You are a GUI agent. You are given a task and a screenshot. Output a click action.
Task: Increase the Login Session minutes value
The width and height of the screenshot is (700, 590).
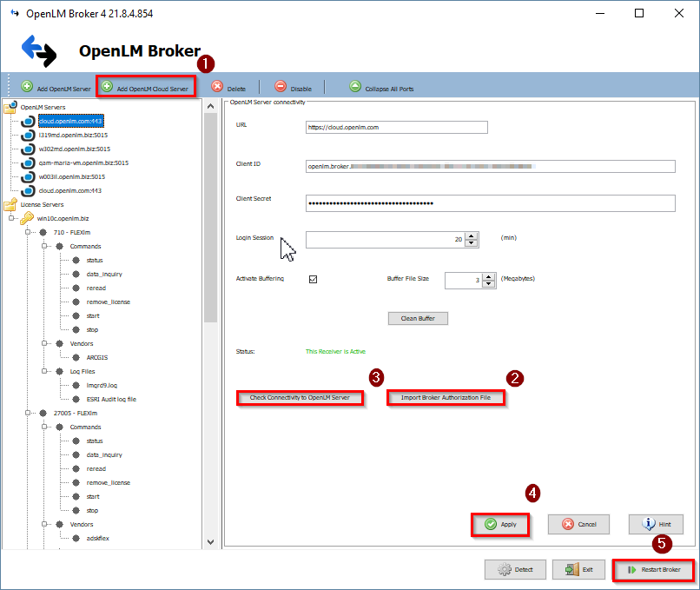[x=472, y=235]
